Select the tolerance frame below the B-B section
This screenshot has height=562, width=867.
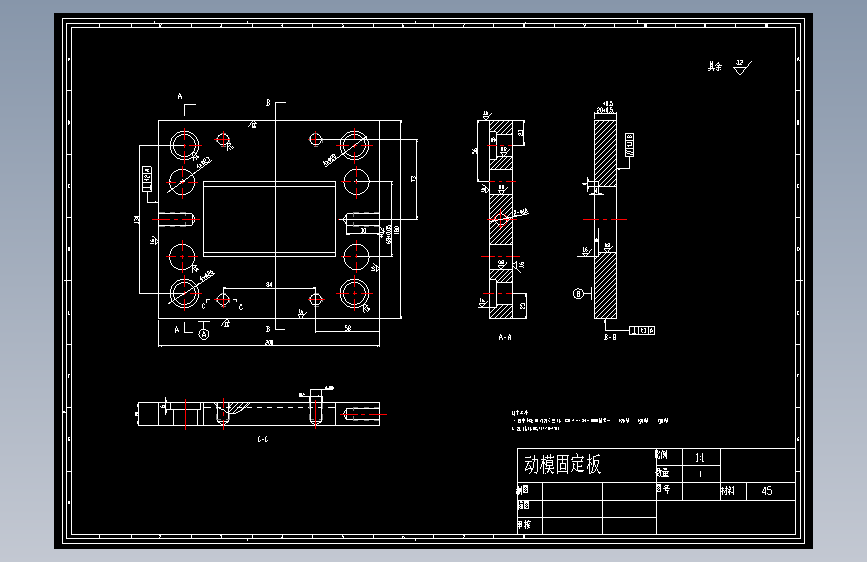click(642, 330)
